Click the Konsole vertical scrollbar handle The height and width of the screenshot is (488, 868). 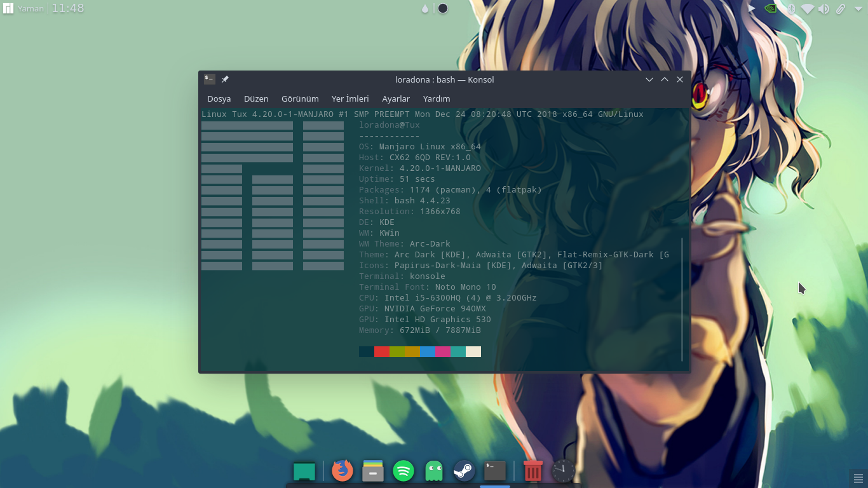pyautogui.click(x=682, y=299)
